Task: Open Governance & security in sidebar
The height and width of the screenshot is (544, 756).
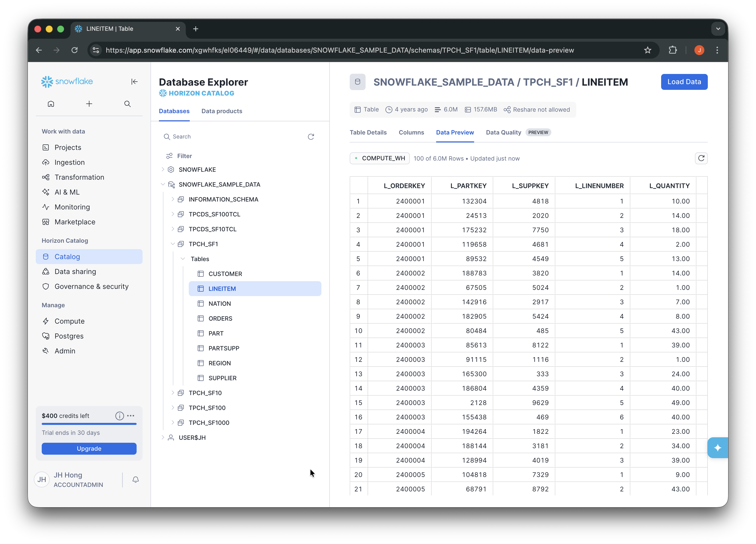Action: click(89, 286)
